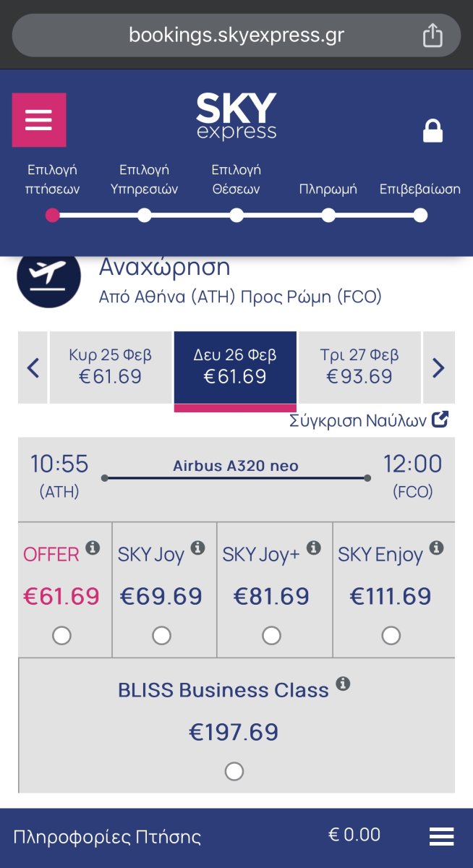Show BLISS Business Class info icon
The height and width of the screenshot is (868, 473).
tap(344, 683)
